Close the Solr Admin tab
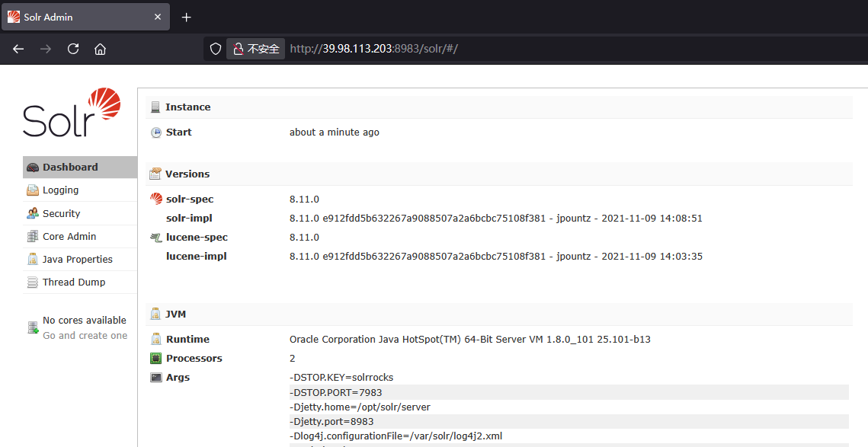 point(158,18)
